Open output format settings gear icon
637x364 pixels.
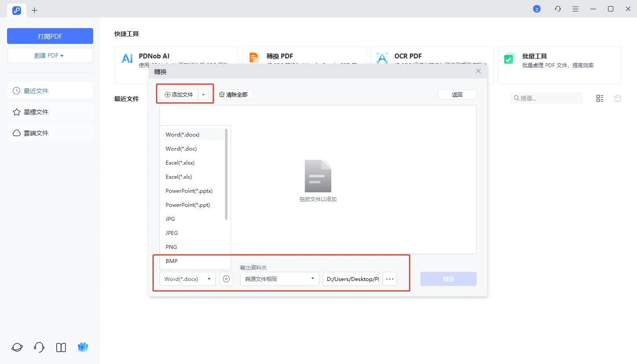click(x=226, y=279)
